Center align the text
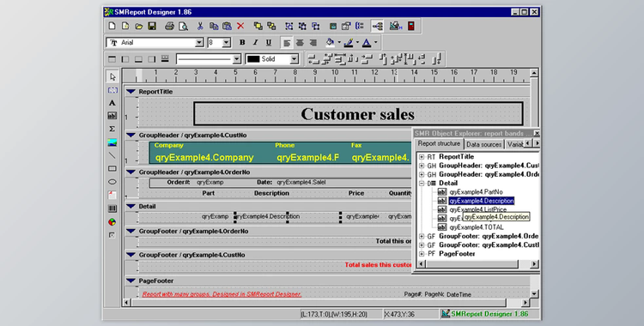Screen dimensions: 644x326 point(300,43)
